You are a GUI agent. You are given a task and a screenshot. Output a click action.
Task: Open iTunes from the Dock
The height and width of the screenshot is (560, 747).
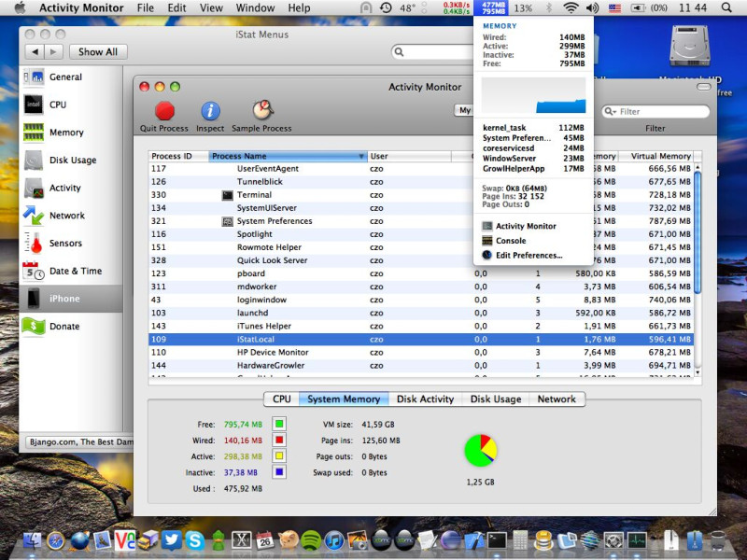334,540
